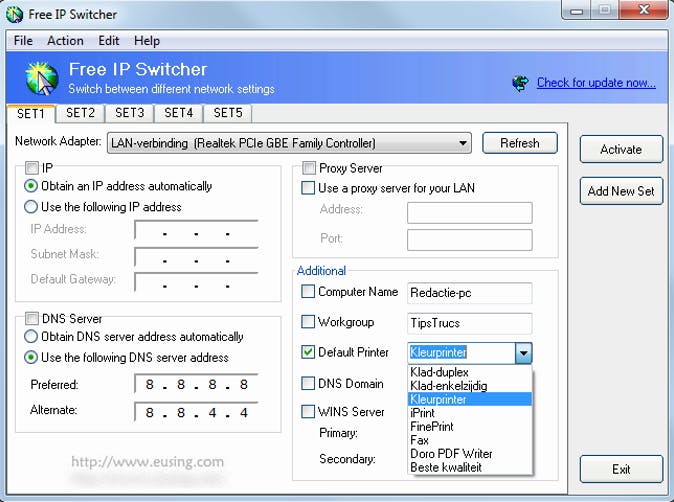Collapse the Default Printer dropdown arrow
674x502 pixels.
tap(523, 353)
